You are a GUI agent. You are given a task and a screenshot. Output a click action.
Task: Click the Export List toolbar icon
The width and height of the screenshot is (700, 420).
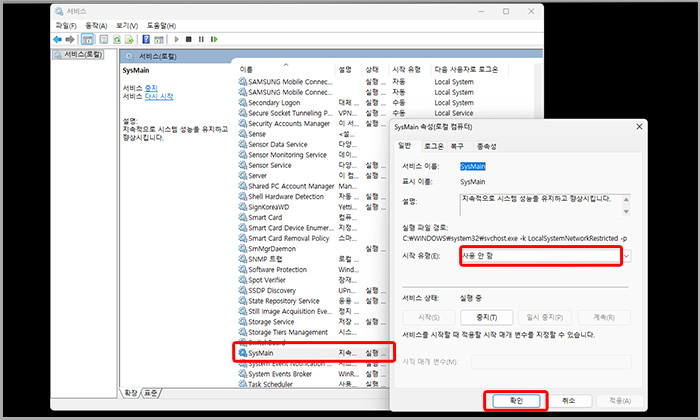[129, 40]
